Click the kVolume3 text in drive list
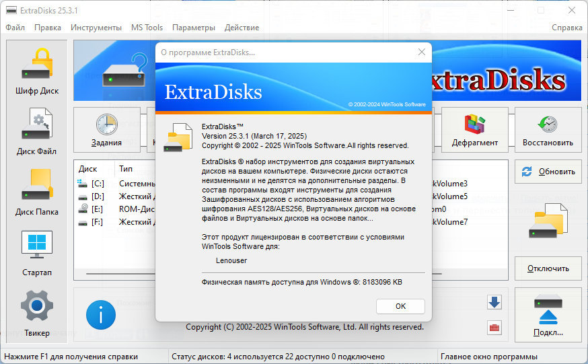 [450, 184]
